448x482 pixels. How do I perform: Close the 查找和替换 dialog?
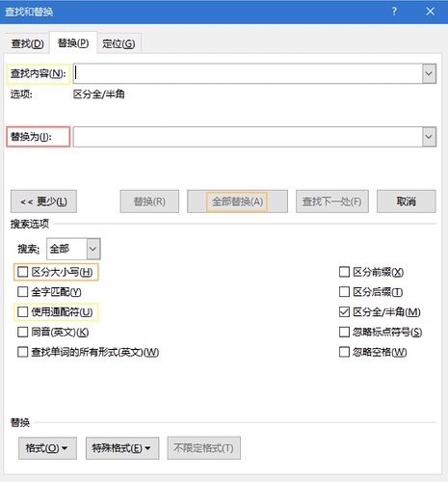(x=430, y=12)
